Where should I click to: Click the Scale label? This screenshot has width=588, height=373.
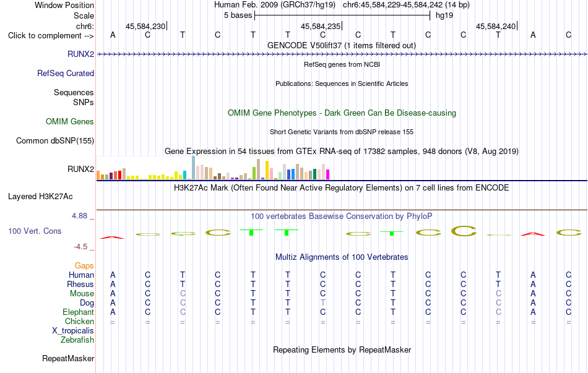click(x=84, y=15)
